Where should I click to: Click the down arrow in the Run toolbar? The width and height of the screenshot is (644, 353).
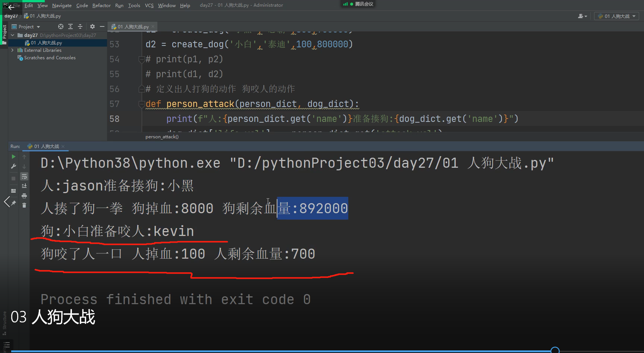point(24,166)
